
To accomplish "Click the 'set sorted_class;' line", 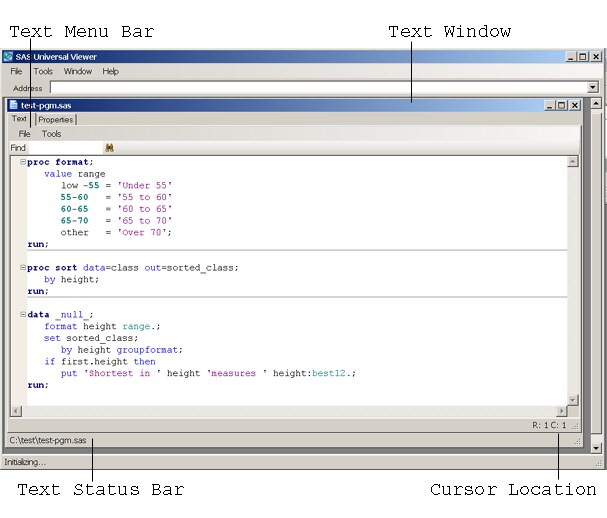I will pyautogui.click(x=91, y=338).
